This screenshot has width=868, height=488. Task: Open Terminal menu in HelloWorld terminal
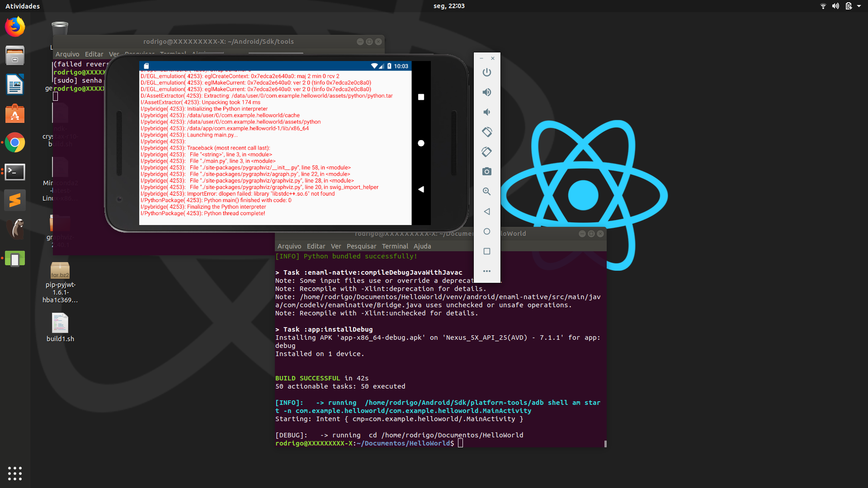pyautogui.click(x=395, y=246)
